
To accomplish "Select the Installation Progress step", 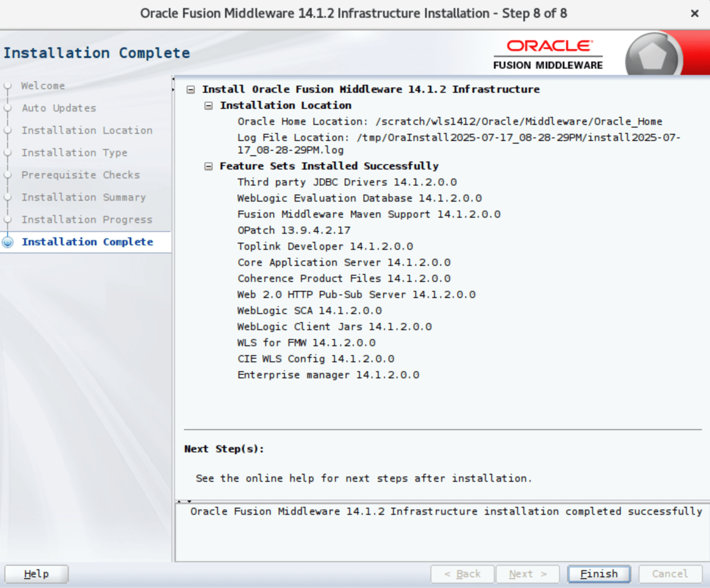I will click(x=87, y=220).
